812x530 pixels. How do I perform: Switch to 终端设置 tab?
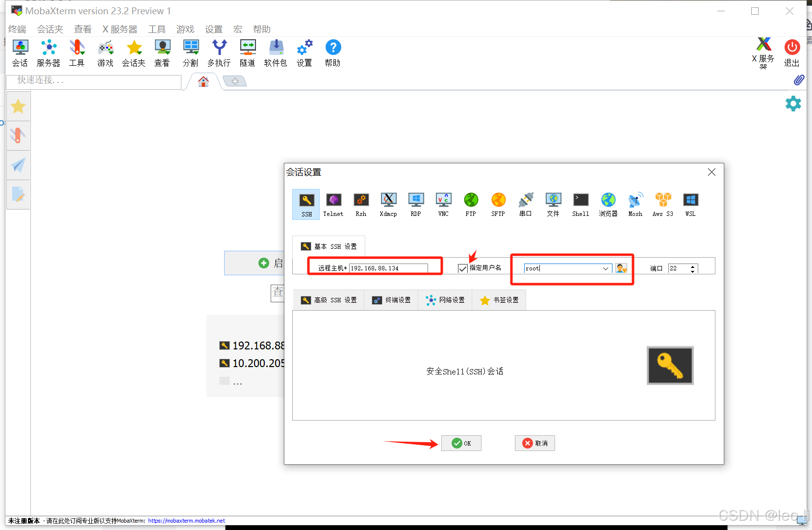pos(391,300)
